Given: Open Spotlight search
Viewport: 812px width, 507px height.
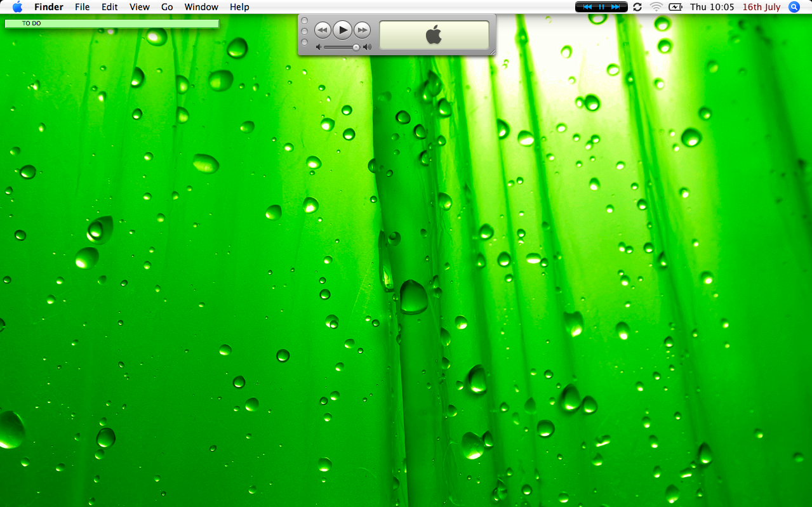Looking at the screenshot, I should click(x=794, y=7).
